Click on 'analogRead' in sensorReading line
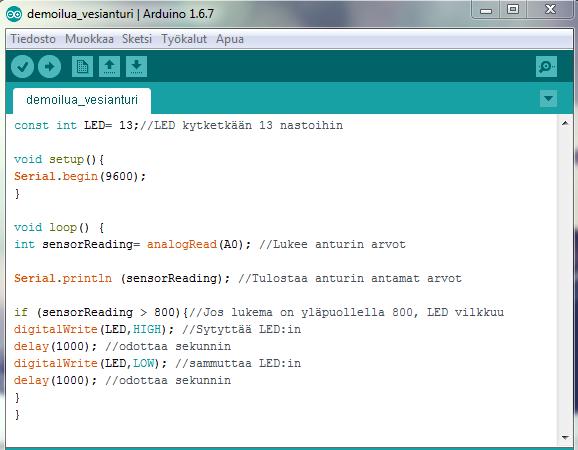The height and width of the screenshot is (450, 578). pos(182,244)
